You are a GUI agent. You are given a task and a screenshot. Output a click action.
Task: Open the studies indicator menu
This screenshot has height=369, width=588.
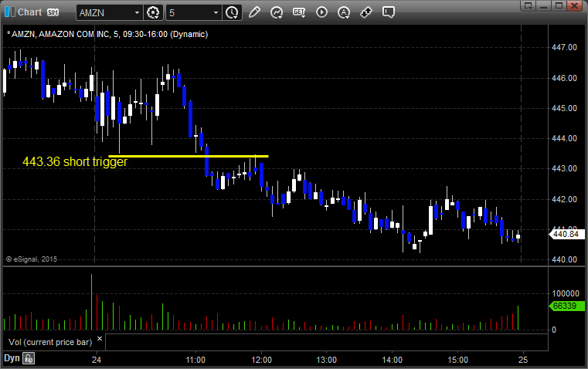tap(277, 12)
